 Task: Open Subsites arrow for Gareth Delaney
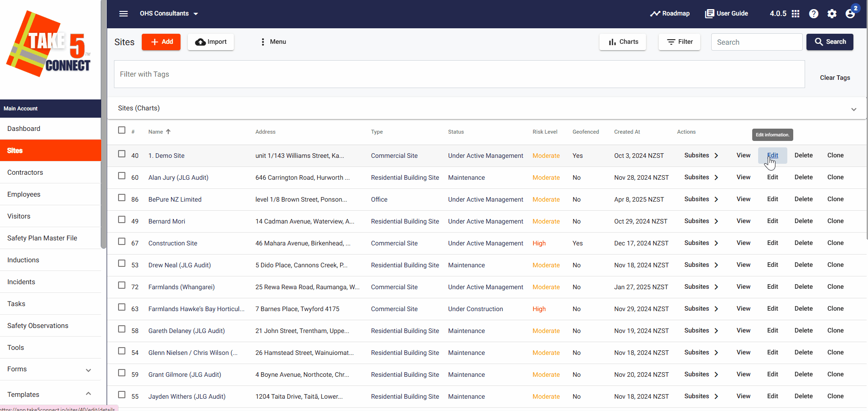[x=716, y=331]
